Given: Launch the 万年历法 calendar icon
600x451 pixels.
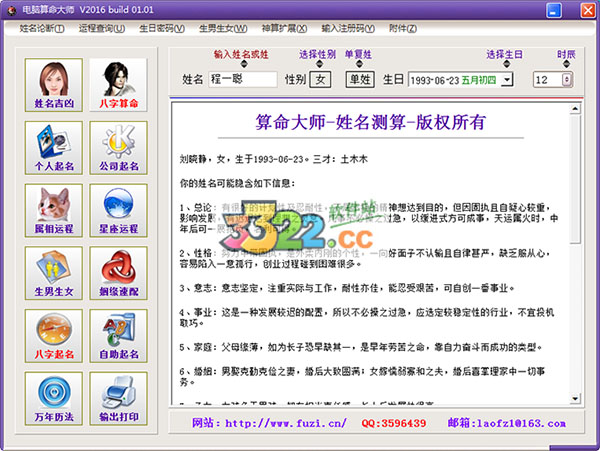Looking at the screenshot, I should tap(54, 399).
